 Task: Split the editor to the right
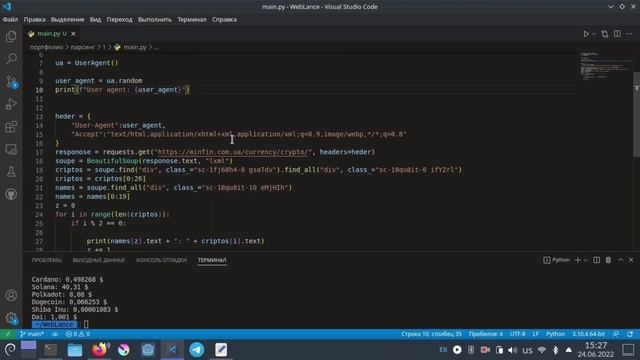tap(617, 34)
